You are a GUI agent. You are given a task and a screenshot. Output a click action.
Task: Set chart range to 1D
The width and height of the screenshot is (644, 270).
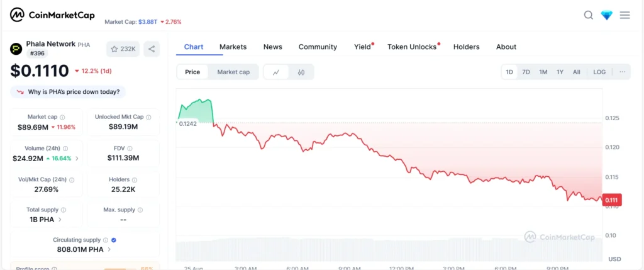[509, 72]
